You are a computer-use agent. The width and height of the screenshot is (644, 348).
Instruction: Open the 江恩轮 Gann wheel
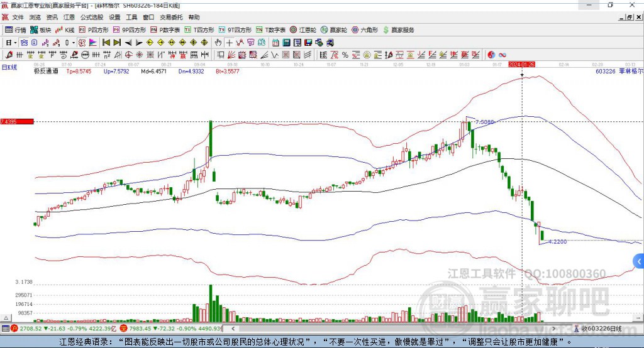pos(303,30)
